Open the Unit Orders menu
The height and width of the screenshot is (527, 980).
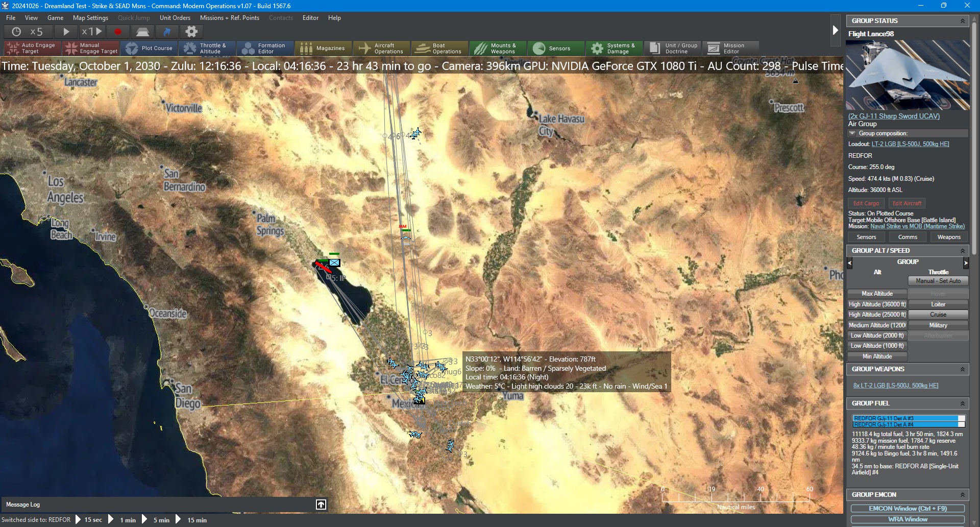[x=175, y=18]
